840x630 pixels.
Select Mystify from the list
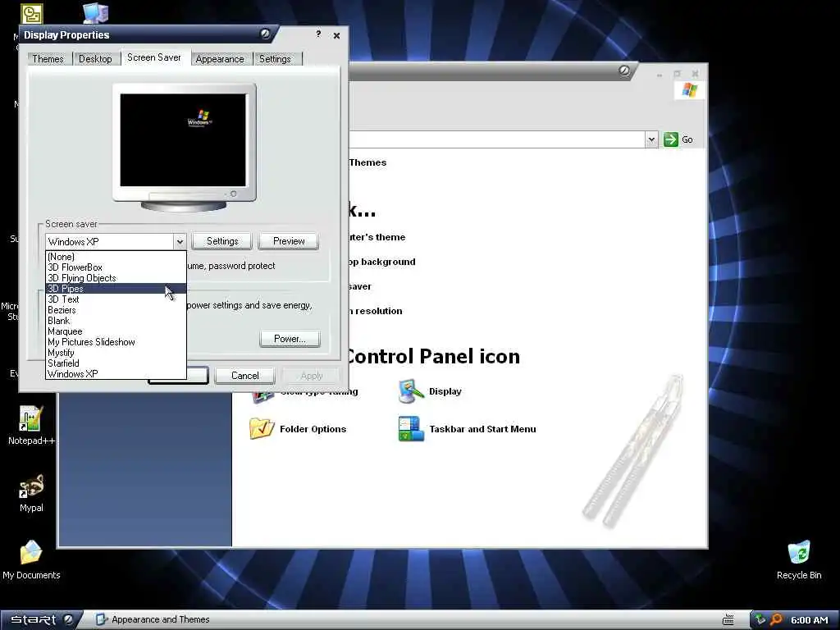coord(116,353)
